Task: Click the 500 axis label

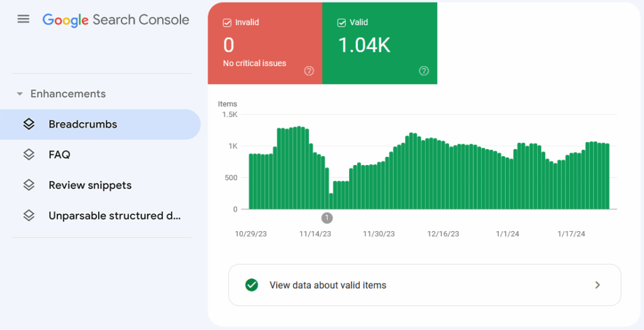Action: (x=231, y=178)
